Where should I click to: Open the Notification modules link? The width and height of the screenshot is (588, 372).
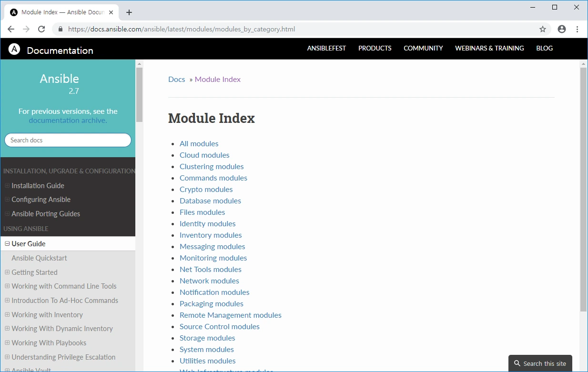214,292
